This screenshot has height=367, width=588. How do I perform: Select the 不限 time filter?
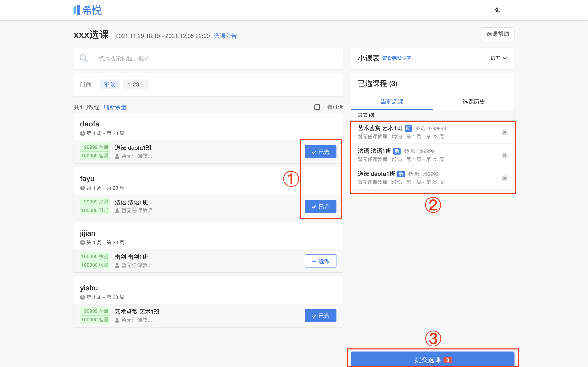click(x=109, y=84)
